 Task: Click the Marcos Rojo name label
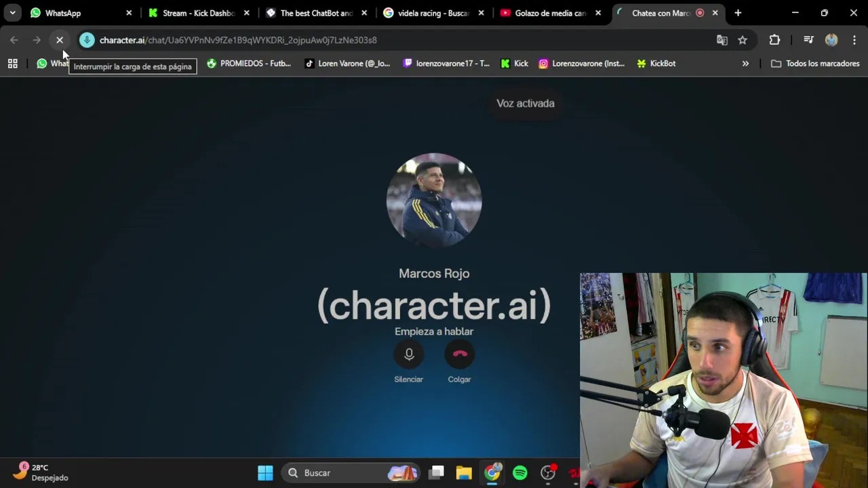pyautogui.click(x=434, y=273)
